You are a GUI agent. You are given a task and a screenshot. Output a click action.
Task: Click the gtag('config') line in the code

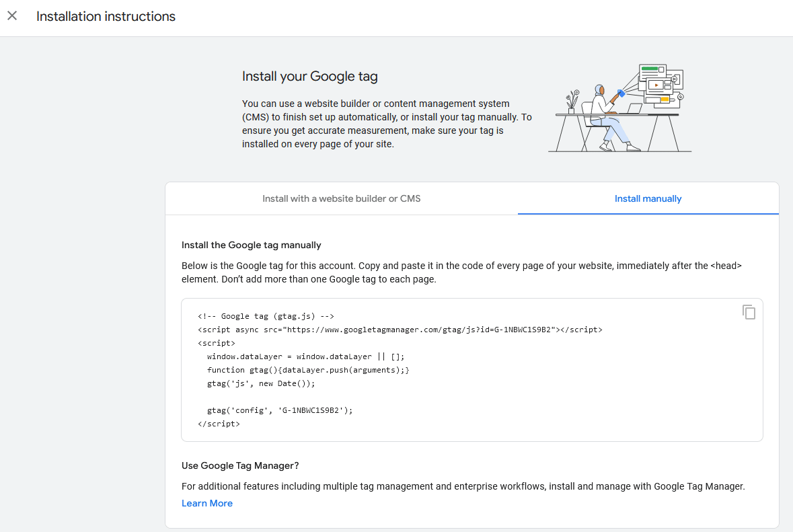click(x=279, y=410)
